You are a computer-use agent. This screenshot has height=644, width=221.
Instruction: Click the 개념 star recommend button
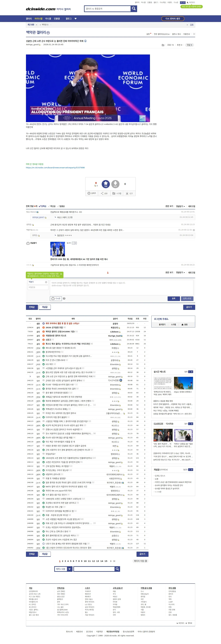(x=106, y=184)
